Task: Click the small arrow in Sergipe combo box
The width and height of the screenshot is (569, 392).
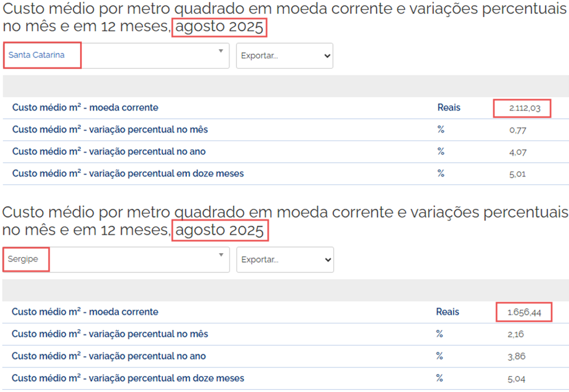Action: click(x=220, y=255)
